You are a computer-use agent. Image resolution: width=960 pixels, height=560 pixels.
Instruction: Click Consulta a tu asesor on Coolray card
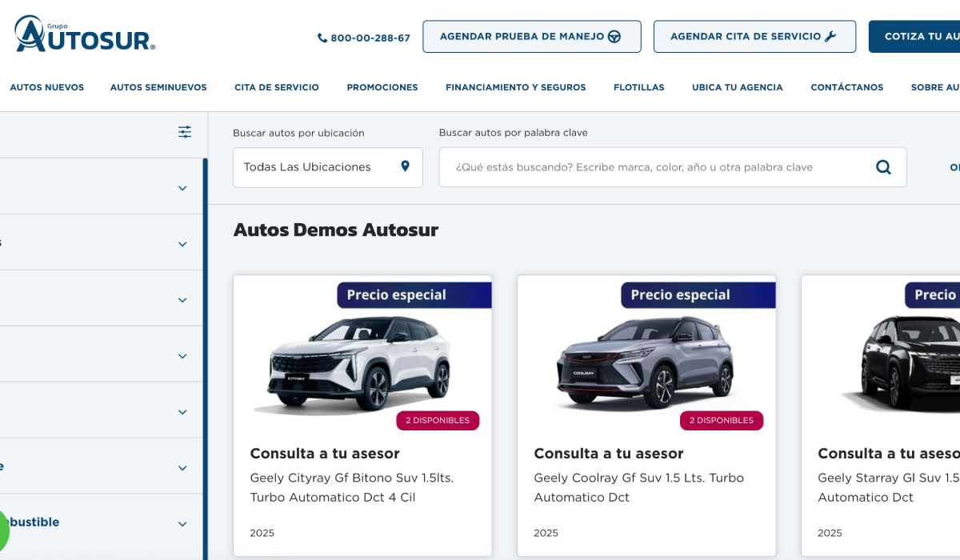(x=609, y=454)
